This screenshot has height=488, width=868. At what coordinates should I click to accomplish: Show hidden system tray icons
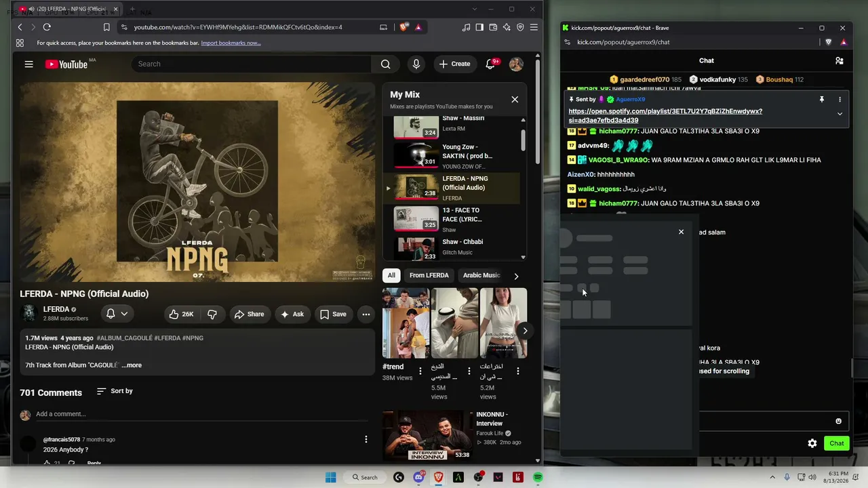[x=772, y=477]
